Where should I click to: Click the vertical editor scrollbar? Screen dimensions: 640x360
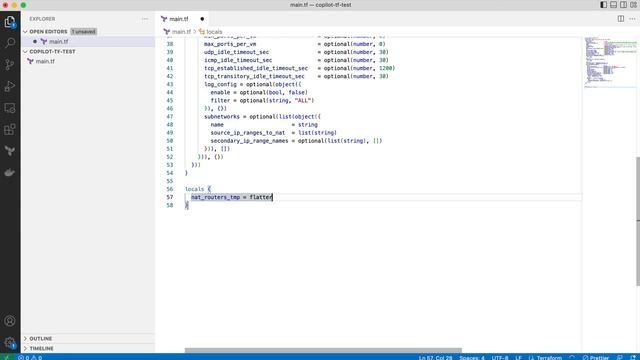(638, 221)
